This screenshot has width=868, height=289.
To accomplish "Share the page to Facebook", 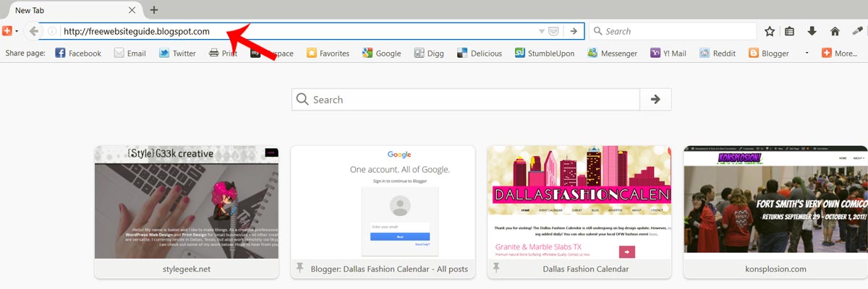I will pyautogui.click(x=78, y=53).
